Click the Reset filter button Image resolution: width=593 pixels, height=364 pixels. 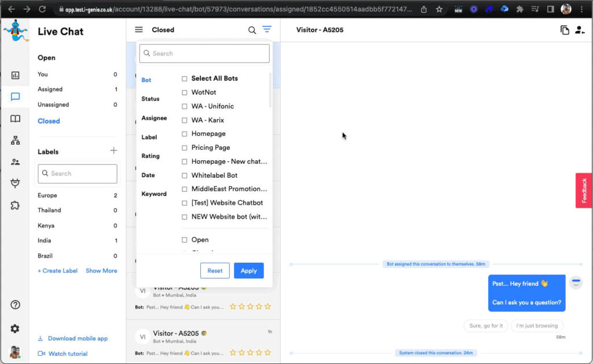215,271
